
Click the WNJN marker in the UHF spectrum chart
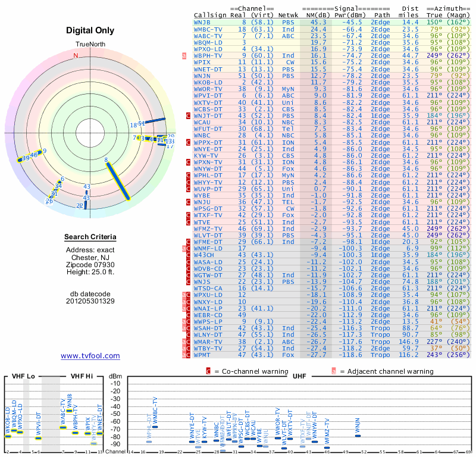tap(358, 436)
